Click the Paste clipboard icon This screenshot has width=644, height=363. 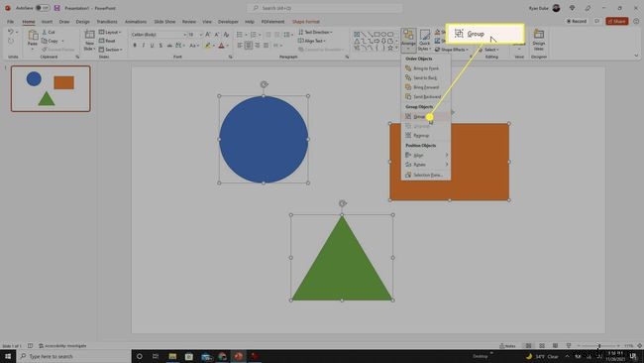(x=33, y=36)
